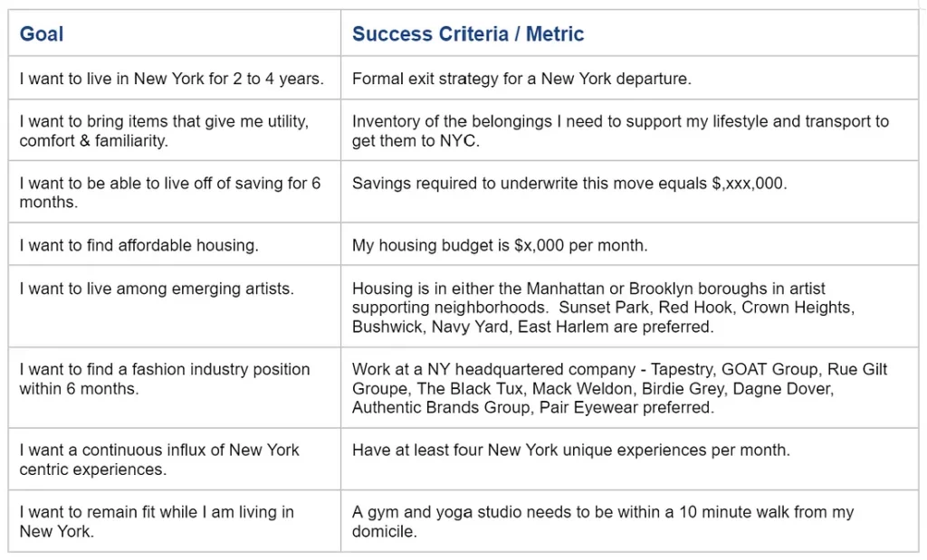The image size is (927, 560).
Task: Select the "live among emerging artists" goal
Action: pos(157,289)
